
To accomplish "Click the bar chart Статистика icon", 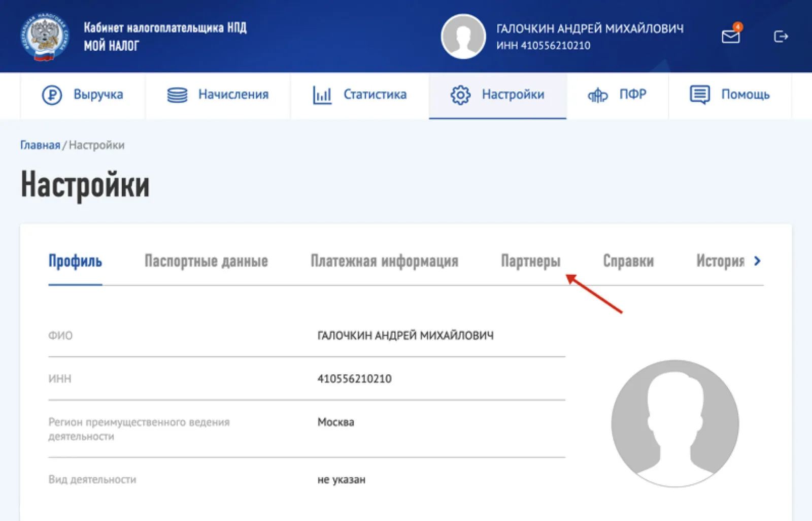I will (322, 95).
